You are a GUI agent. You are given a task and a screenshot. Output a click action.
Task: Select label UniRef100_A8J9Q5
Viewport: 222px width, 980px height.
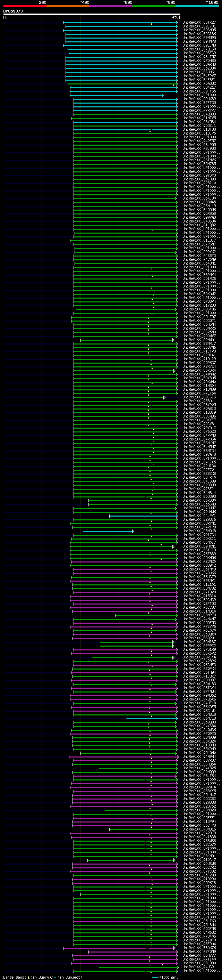(x=199, y=145)
